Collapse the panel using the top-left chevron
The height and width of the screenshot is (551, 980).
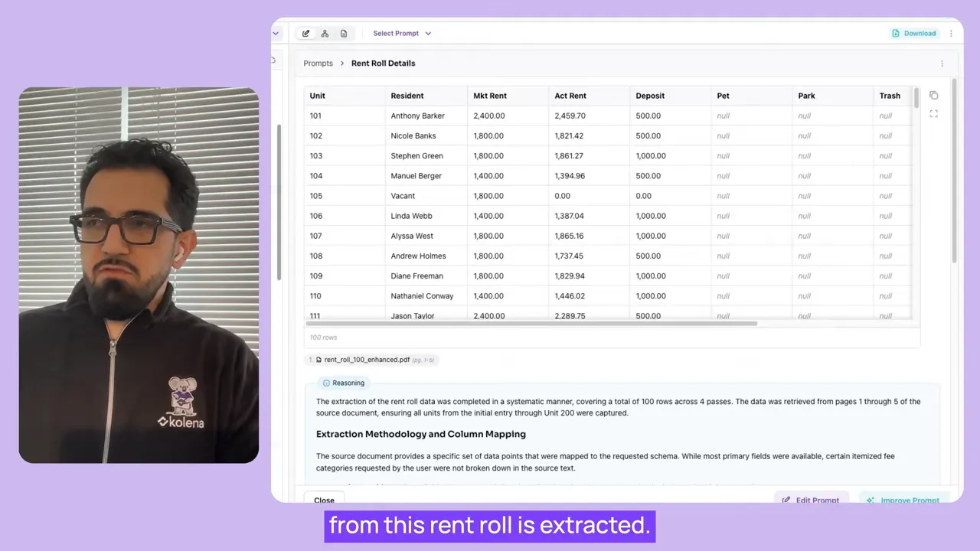(x=276, y=33)
